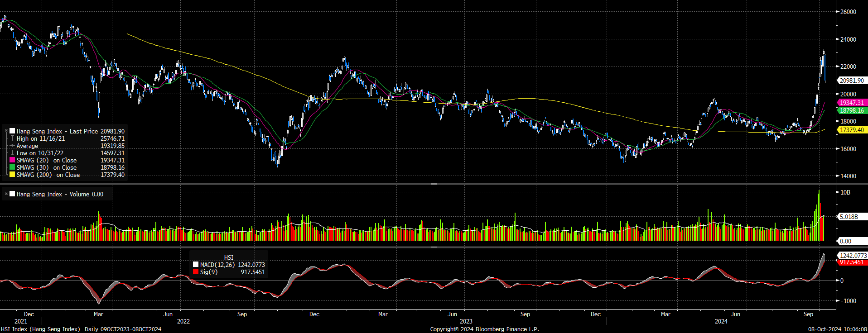
Task: Click the 'Daily 09OCT2023-08OCT2024' range text
Action: 123,329
